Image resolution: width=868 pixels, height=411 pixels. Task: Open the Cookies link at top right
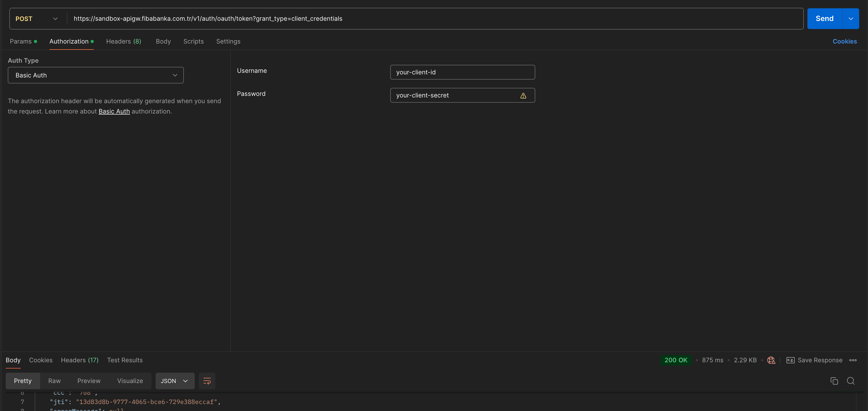coord(844,41)
